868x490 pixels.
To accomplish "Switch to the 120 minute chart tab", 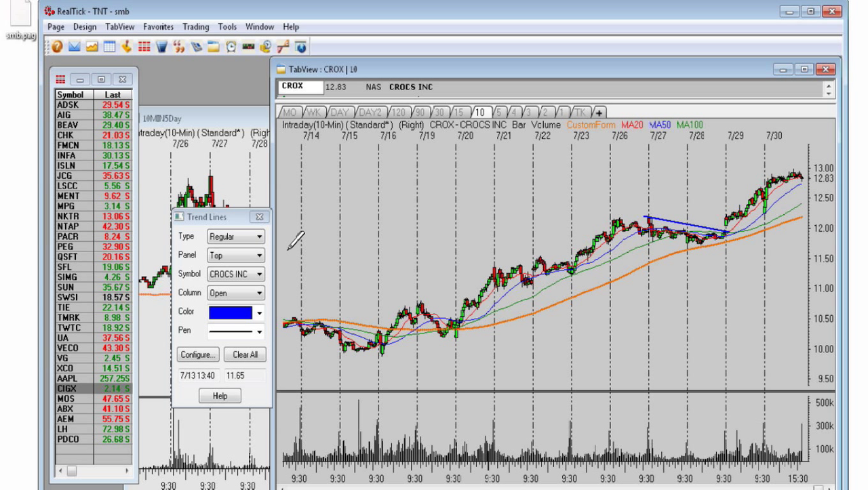I will [x=399, y=113].
